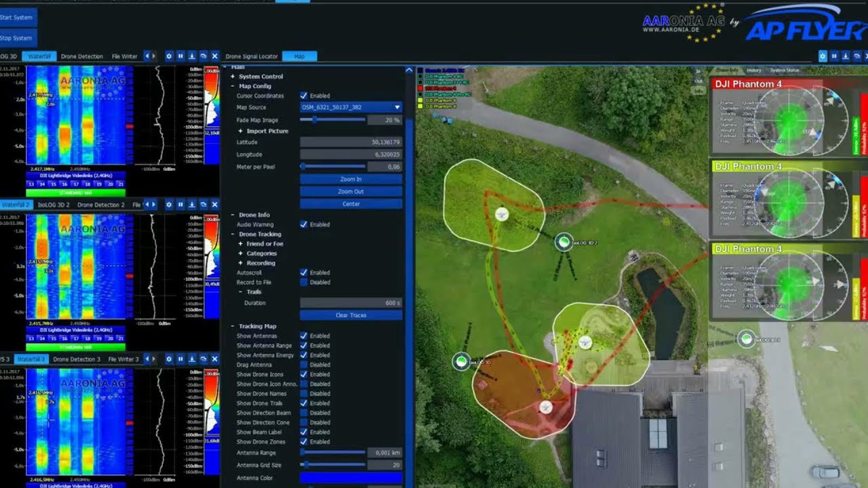The height and width of the screenshot is (488, 868).
Task: Close the top Waterfall panel
Action: click(x=215, y=56)
